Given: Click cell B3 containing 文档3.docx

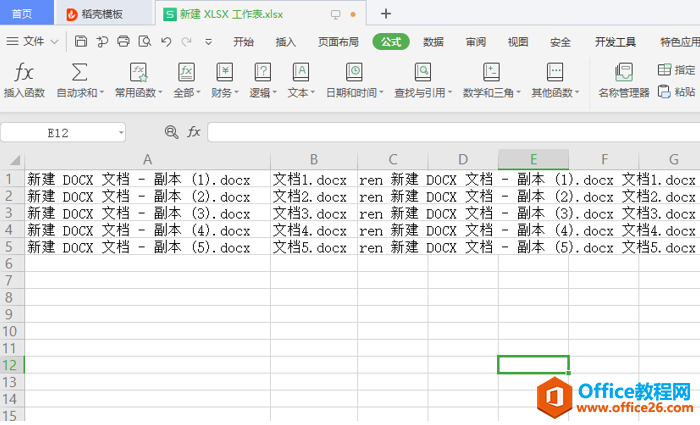Looking at the screenshot, I should click(x=314, y=213).
